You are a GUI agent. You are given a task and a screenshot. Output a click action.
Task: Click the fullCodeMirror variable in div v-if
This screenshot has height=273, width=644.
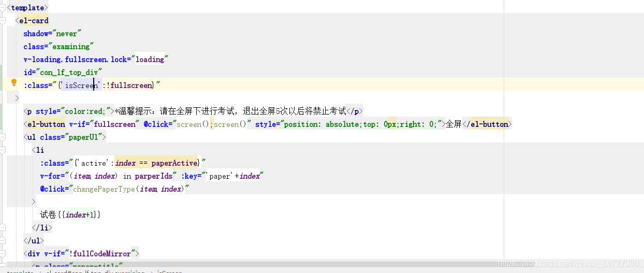(x=104, y=254)
